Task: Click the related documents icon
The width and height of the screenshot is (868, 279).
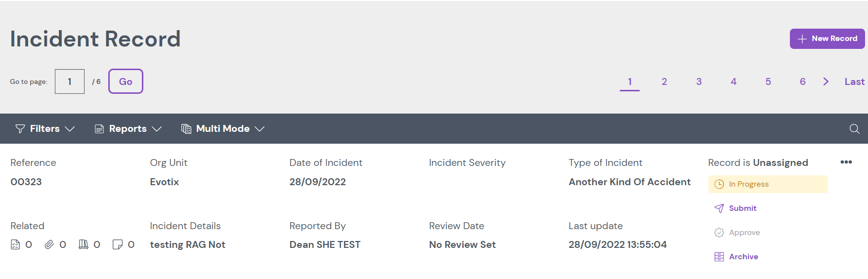Action: 15,244
